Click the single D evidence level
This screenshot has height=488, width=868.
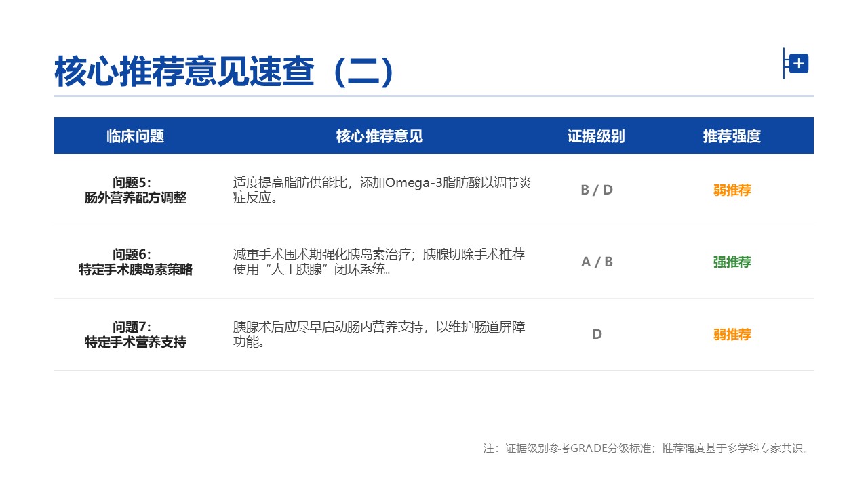(x=597, y=334)
